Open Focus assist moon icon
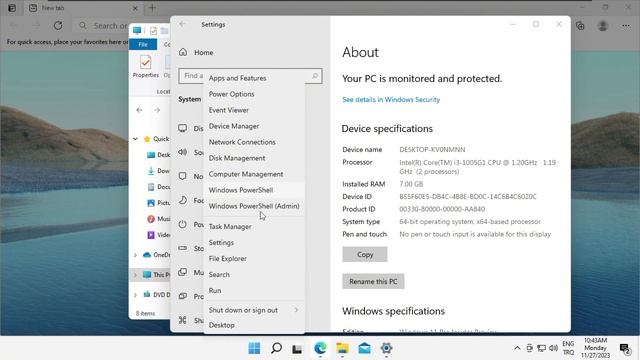The width and height of the screenshot is (640, 360). [x=182, y=200]
